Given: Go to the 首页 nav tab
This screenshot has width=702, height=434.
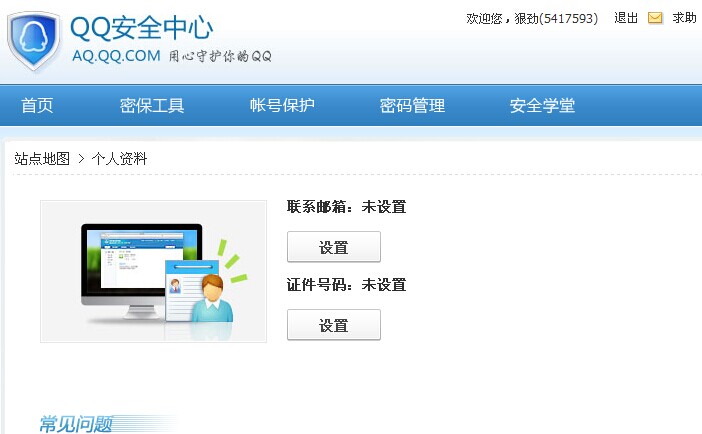Looking at the screenshot, I should [37, 106].
